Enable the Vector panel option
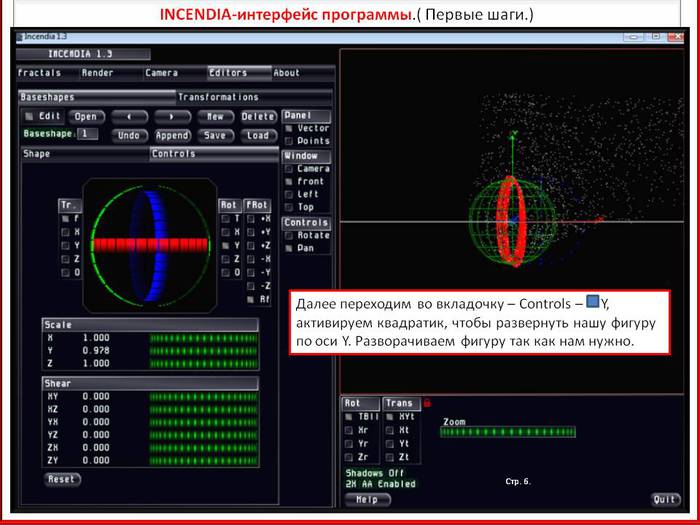Screen dimensions: 700x525 coord(289,128)
